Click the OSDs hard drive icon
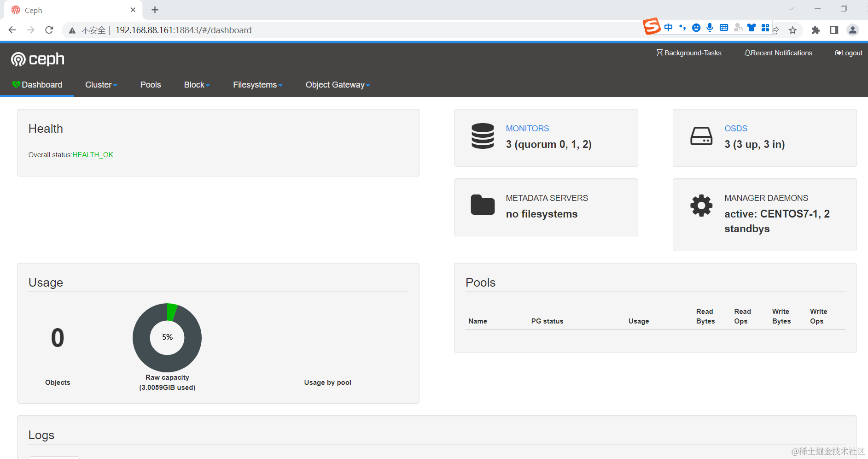This screenshot has width=868, height=459. pyautogui.click(x=701, y=136)
